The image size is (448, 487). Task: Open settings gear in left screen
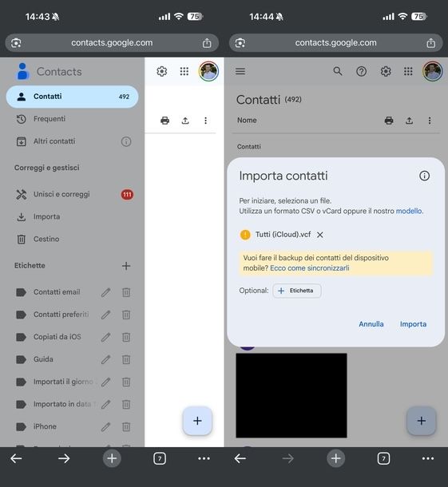click(162, 71)
